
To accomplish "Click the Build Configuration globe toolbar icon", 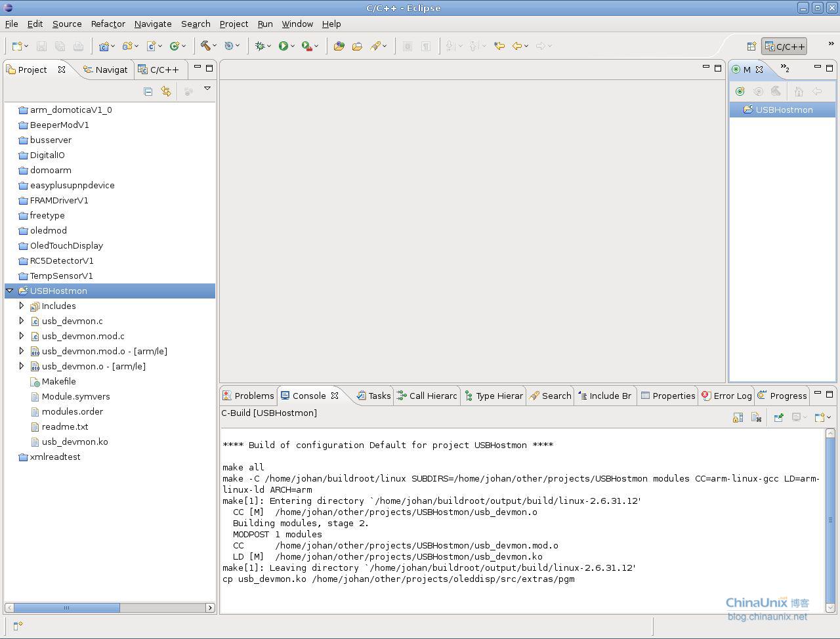I will (x=229, y=46).
